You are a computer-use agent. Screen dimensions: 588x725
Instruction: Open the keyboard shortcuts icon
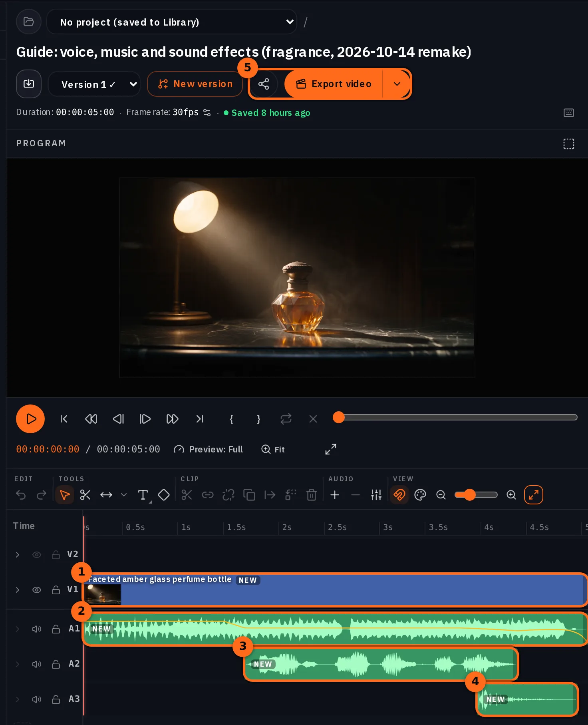[x=569, y=113]
